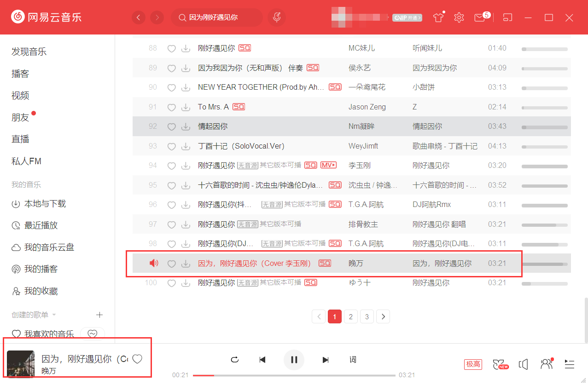Switch to mini player mode icon
The image size is (588, 385).
(507, 17)
